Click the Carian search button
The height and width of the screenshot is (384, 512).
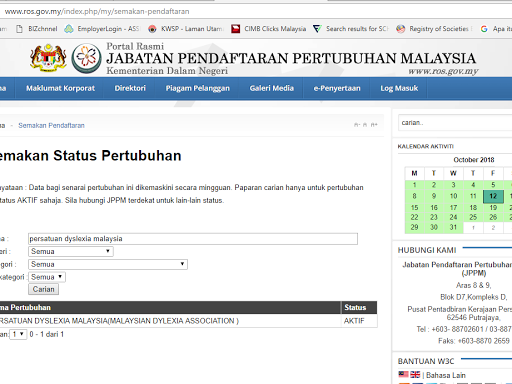click(43, 289)
